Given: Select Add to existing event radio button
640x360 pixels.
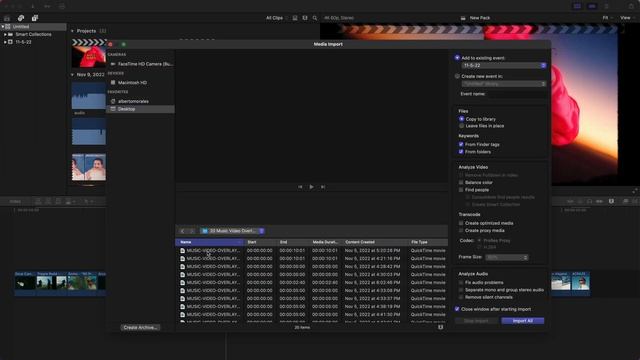Looking at the screenshot, I should pos(457,58).
